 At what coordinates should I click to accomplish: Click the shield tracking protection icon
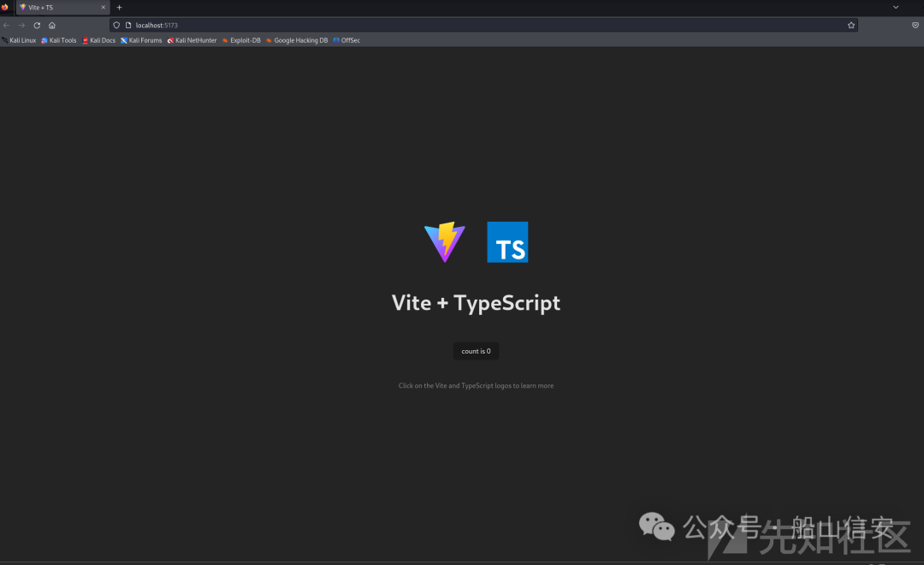(116, 26)
